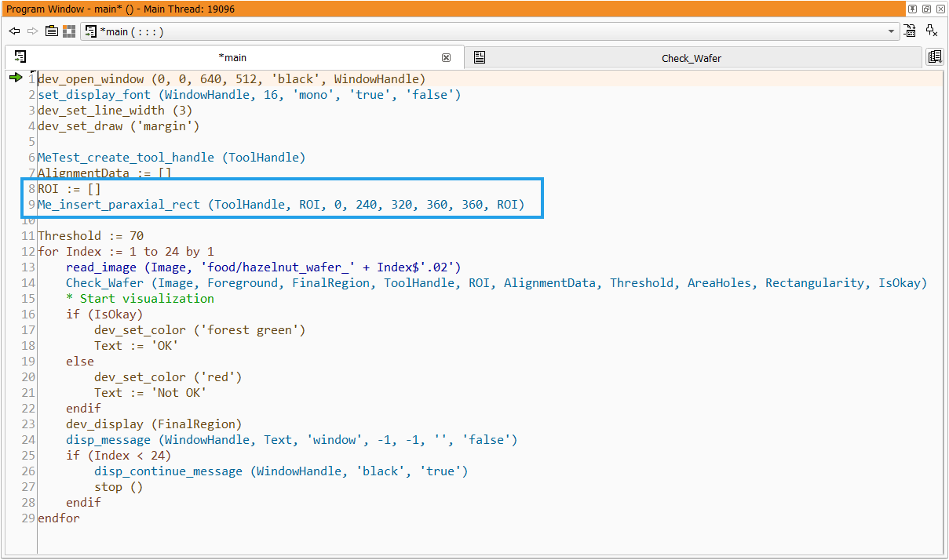Close the *main tab
Viewport: 949px width, 560px height.
446,58
